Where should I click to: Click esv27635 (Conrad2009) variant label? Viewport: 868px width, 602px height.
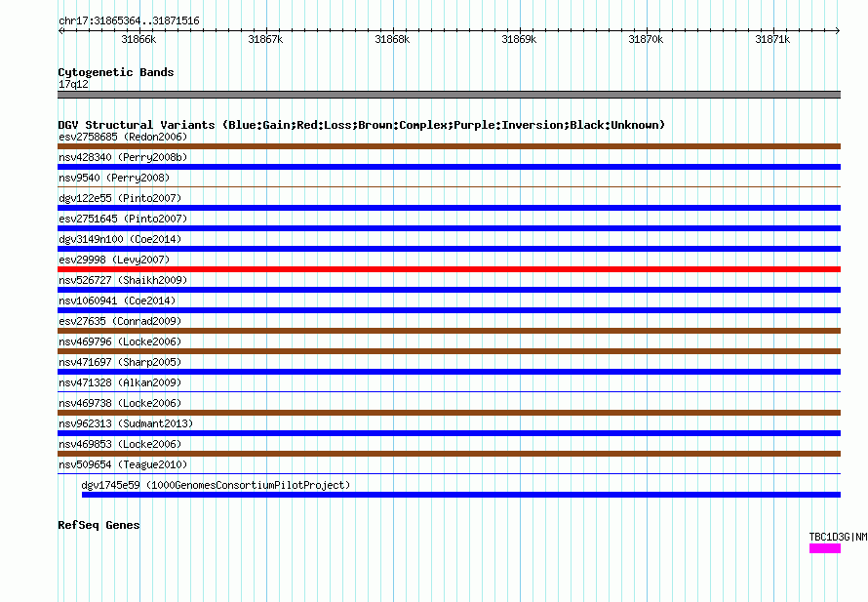pyautogui.click(x=120, y=321)
